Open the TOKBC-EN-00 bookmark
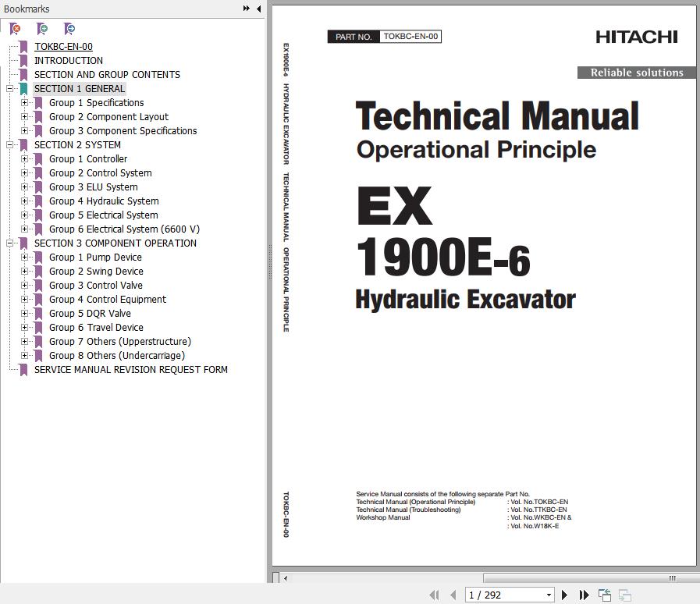Viewport: 700px width, 604px height. point(63,46)
